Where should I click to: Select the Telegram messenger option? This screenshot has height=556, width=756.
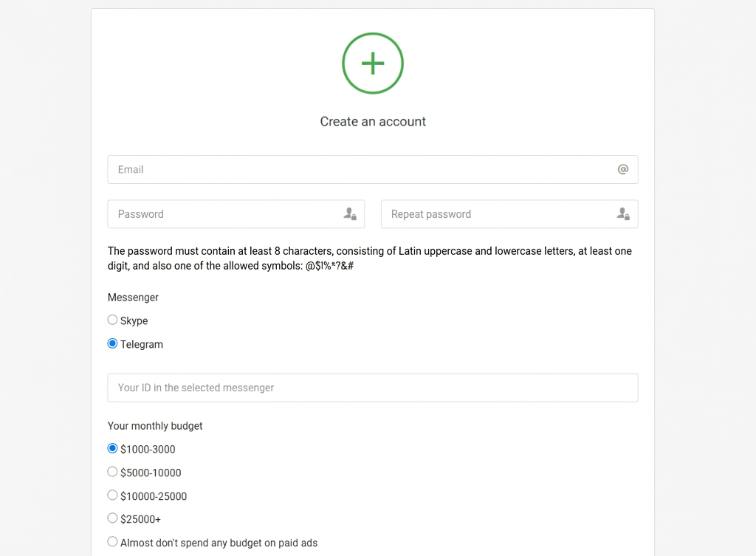[112, 343]
